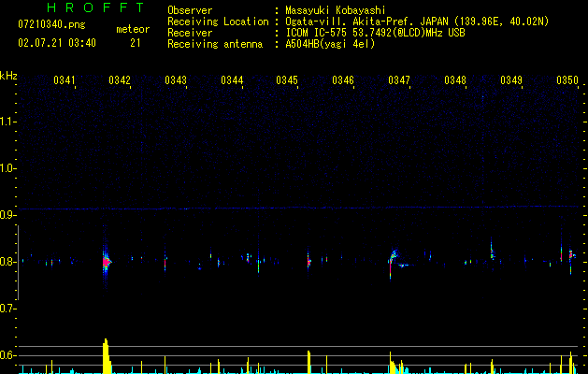Click the 0344 time marker

click(x=232, y=80)
